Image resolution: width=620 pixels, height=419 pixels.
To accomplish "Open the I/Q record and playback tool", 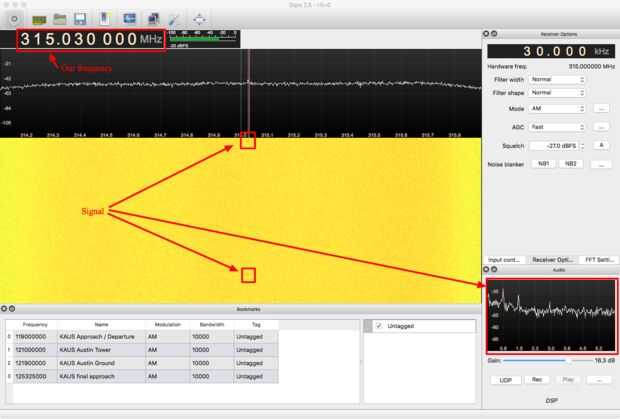I will 104,19.
